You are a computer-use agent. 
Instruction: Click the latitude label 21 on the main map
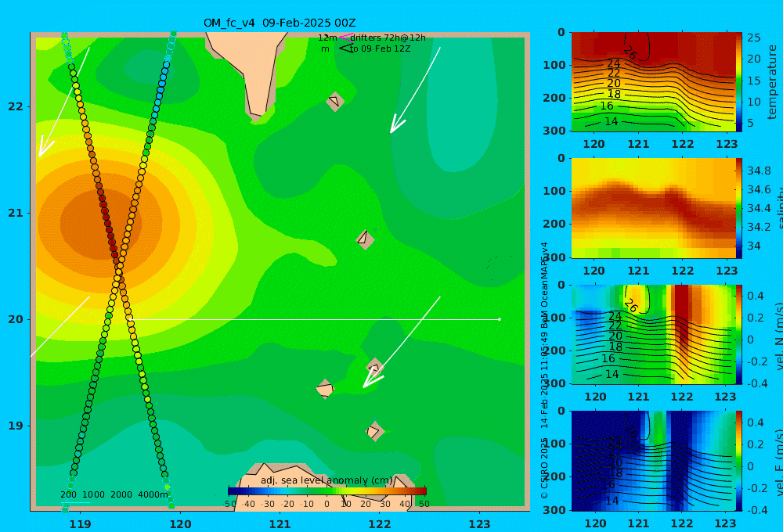click(16, 213)
